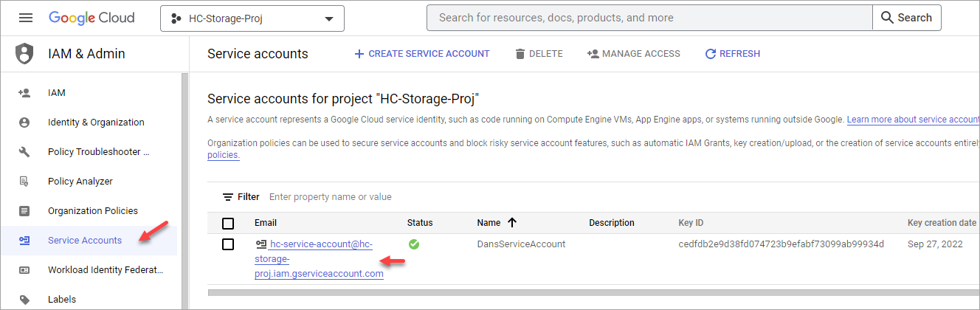This screenshot has width=980, height=310.
Task: Click the Service accounts page title
Action: point(258,54)
